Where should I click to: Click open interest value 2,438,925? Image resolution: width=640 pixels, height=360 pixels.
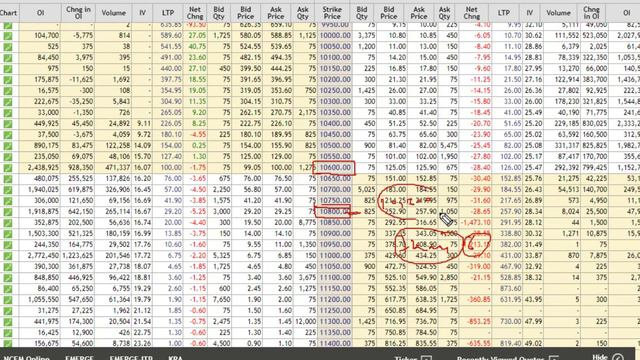[42, 168]
